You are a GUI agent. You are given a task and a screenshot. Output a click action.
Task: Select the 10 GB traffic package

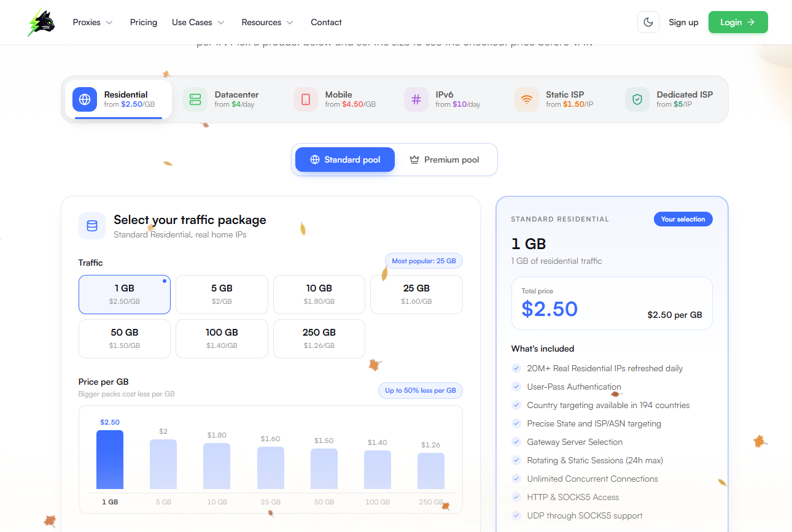pyautogui.click(x=319, y=295)
